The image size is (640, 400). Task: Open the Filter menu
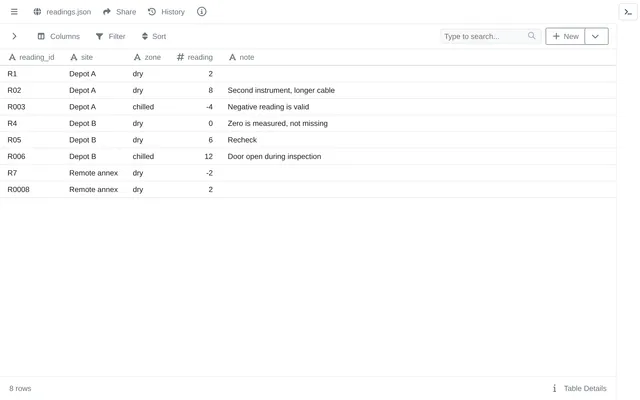pos(111,36)
